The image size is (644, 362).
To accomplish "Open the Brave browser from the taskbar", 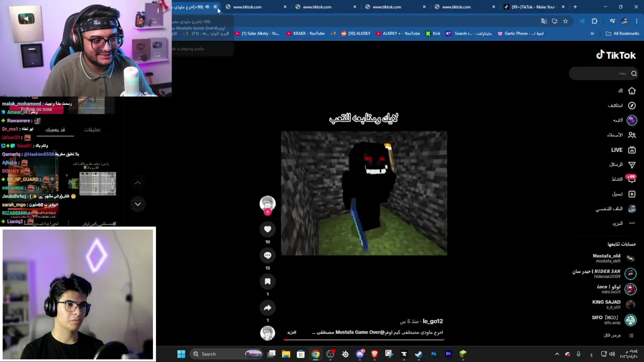I will click(x=374, y=354).
